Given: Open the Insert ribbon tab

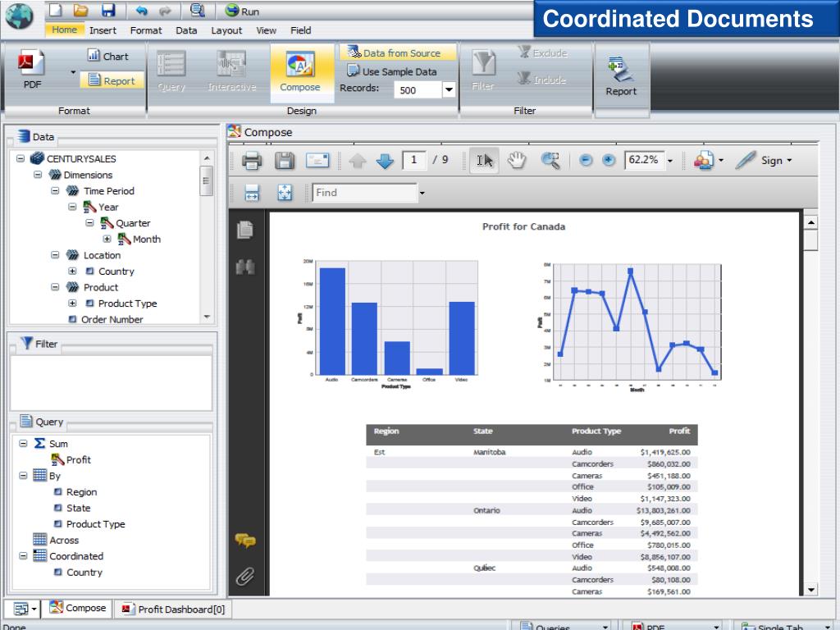Looking at the screenshot, I should 103,30.
